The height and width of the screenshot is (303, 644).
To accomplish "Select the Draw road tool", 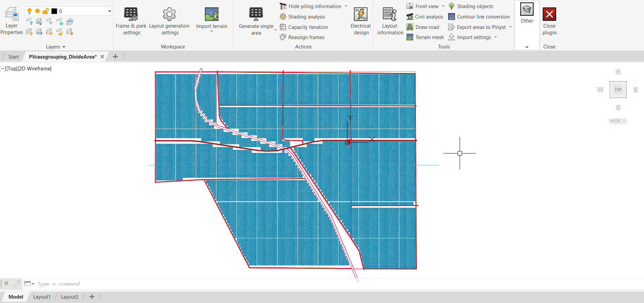I will pyautogui.click(x=427, y=27).
